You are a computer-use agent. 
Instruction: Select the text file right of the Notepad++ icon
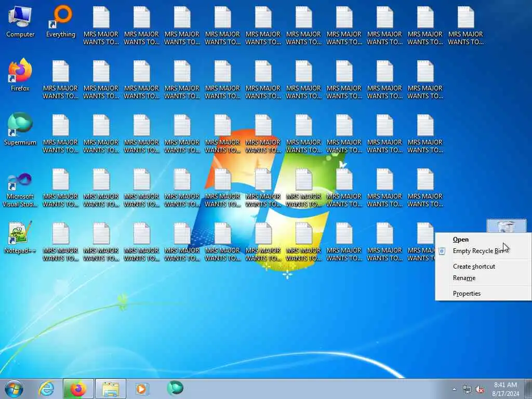pyautogui.click(x=61, y=242)
